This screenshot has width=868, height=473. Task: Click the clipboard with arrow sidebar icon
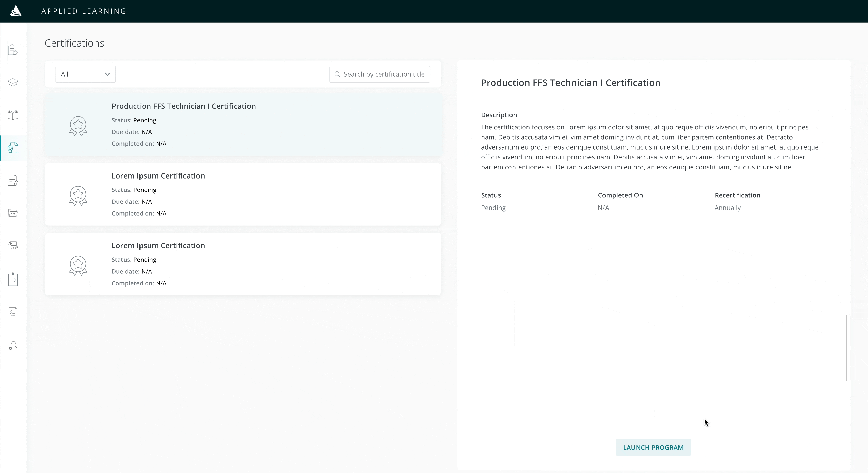(x=13, y=279)
